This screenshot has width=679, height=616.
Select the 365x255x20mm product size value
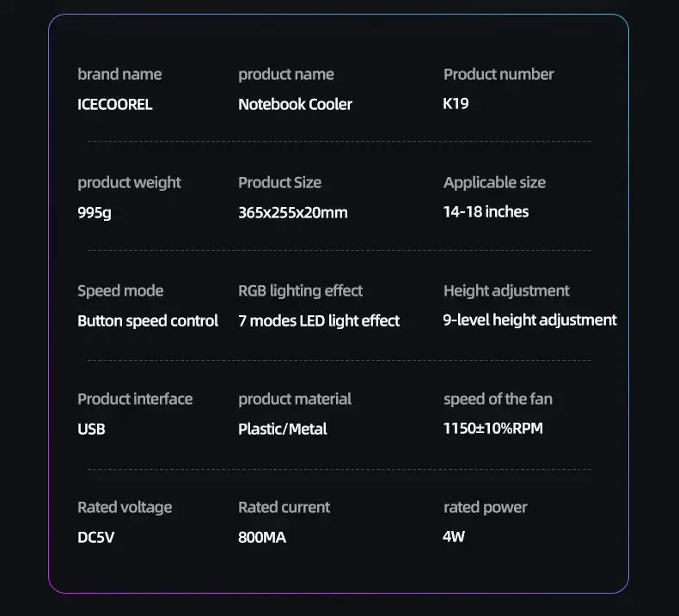tap(293, 212)
